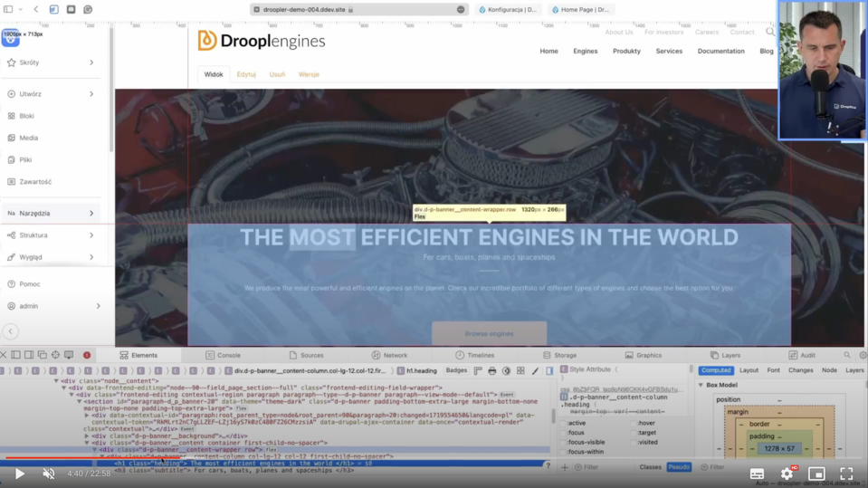Enable the :focus-within checkbox

pos(564,452)
